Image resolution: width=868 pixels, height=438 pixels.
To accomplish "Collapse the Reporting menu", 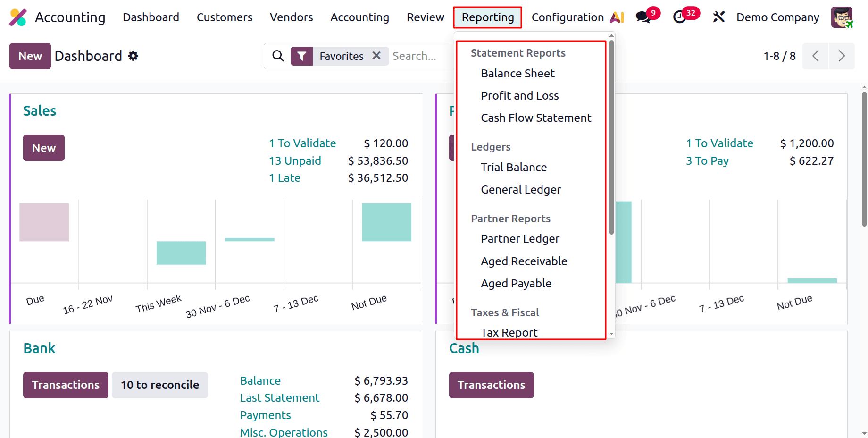I will click(x=488, y=17).
